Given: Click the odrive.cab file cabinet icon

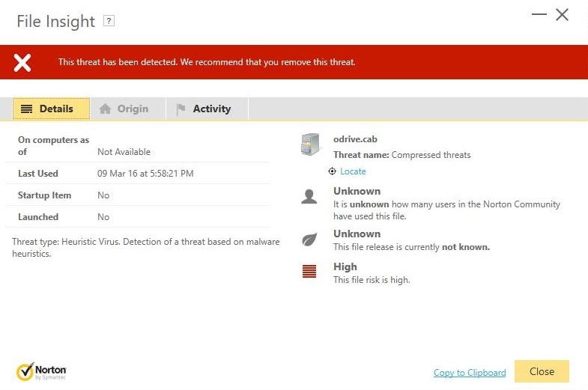Looking at the screenshot, I should [x=310, y=144].
